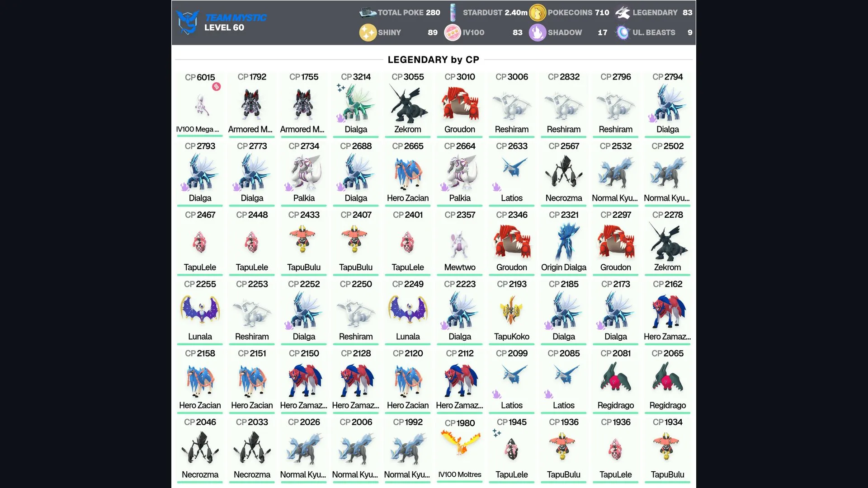Click the IV100 pink badge icon
Screen dimensions: 868x488
pyautogui.click(x=453, y=33)
